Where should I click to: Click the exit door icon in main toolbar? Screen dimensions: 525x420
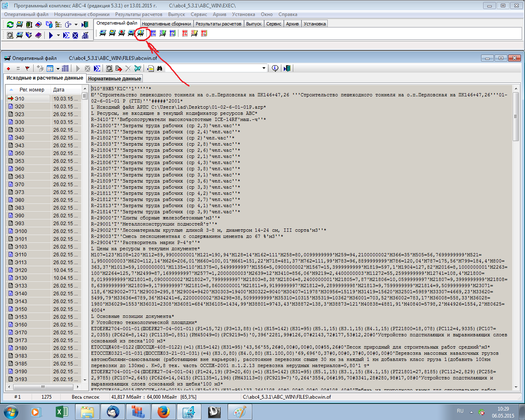pyautogui.click(x=85, y=25)
